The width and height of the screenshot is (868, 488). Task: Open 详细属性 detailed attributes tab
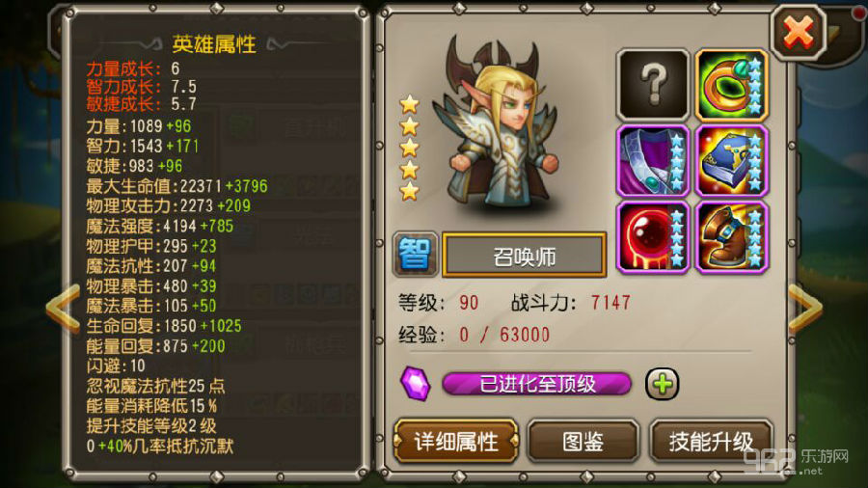click(x=456, y=441)
